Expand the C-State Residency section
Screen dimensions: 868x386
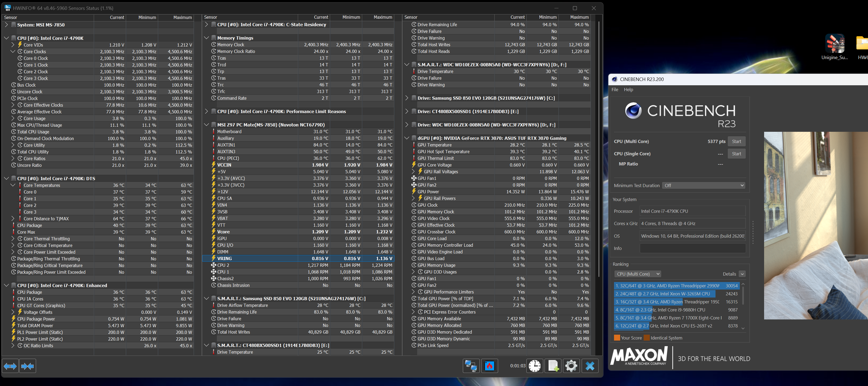click(206, 25)
